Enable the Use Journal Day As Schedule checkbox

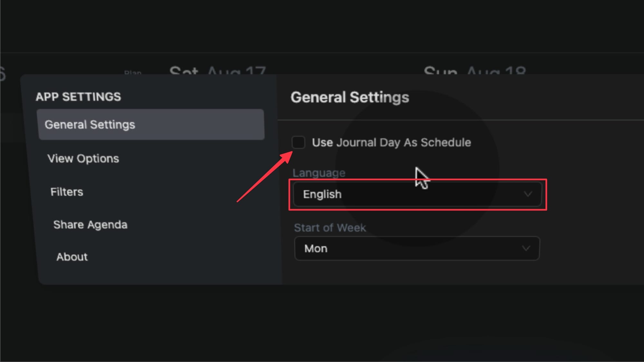(x=298, y=143)
